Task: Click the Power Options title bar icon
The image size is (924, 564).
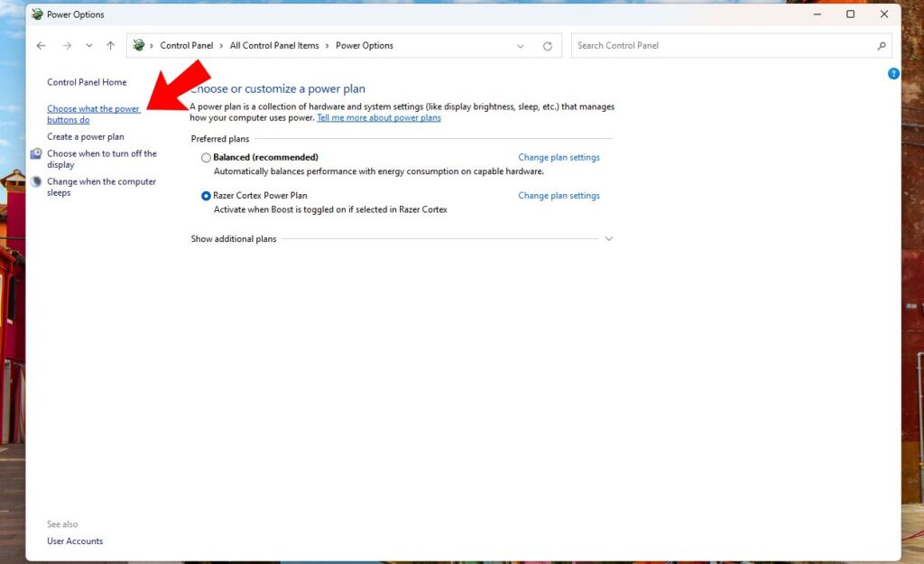Action: 37,14
